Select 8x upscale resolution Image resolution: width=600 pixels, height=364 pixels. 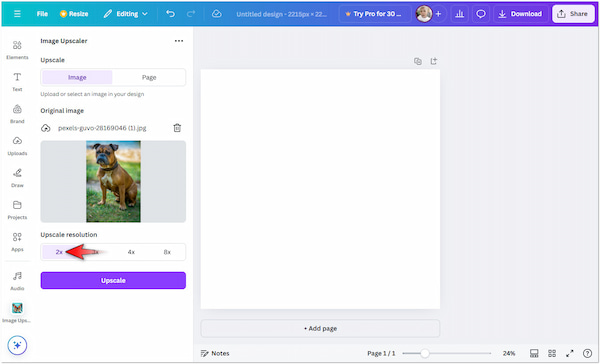(167, 252)
